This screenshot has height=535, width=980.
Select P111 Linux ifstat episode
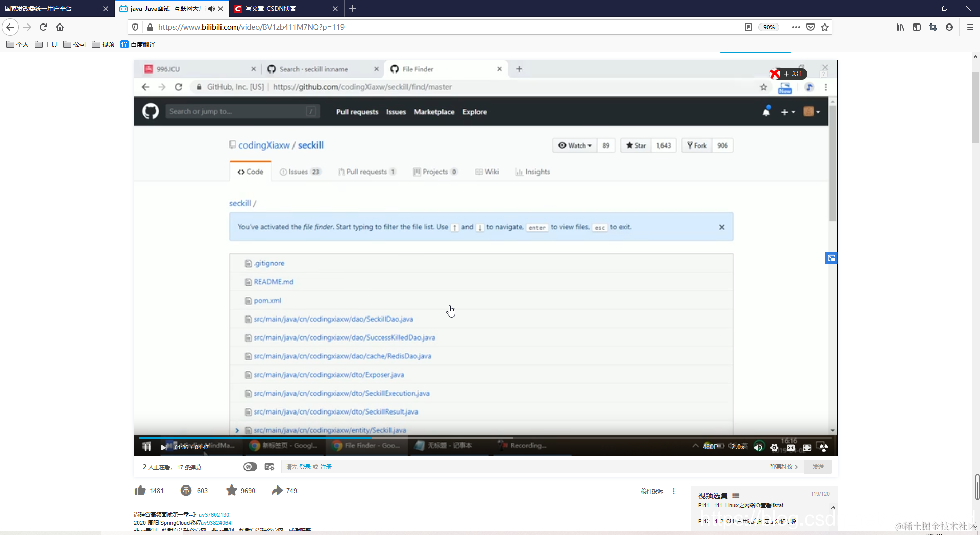741,505
